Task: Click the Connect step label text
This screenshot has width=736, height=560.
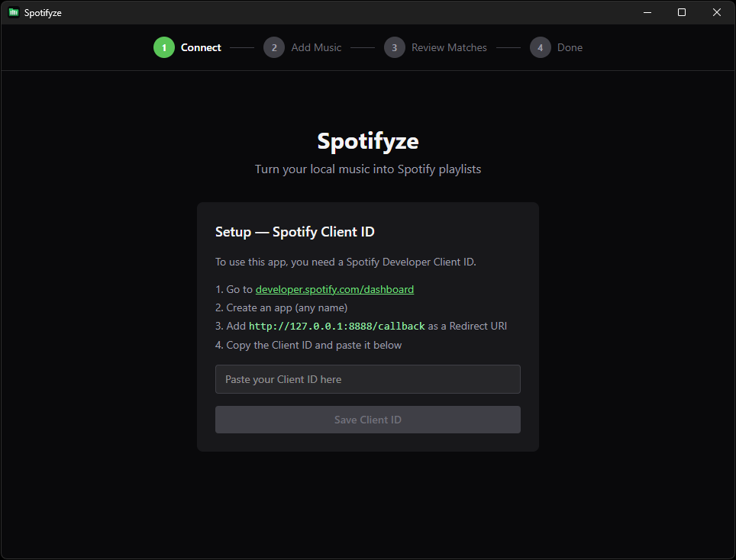Action: pos(201,47)
